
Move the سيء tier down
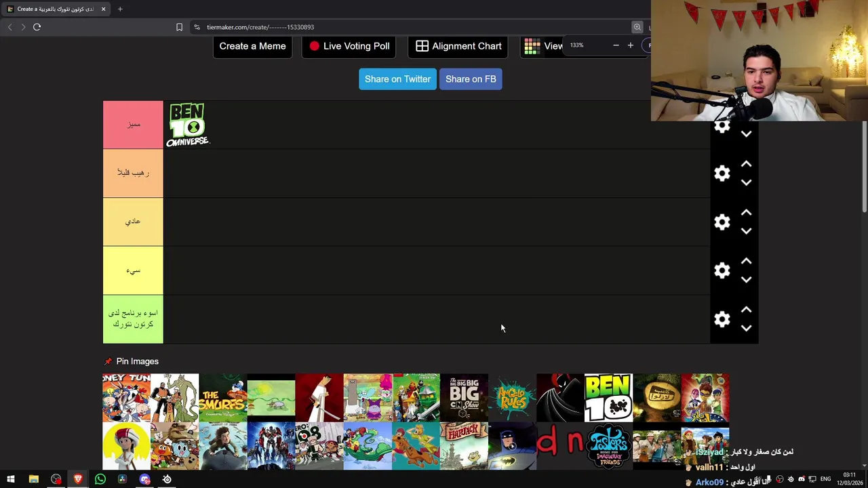[x=746, y=280]
